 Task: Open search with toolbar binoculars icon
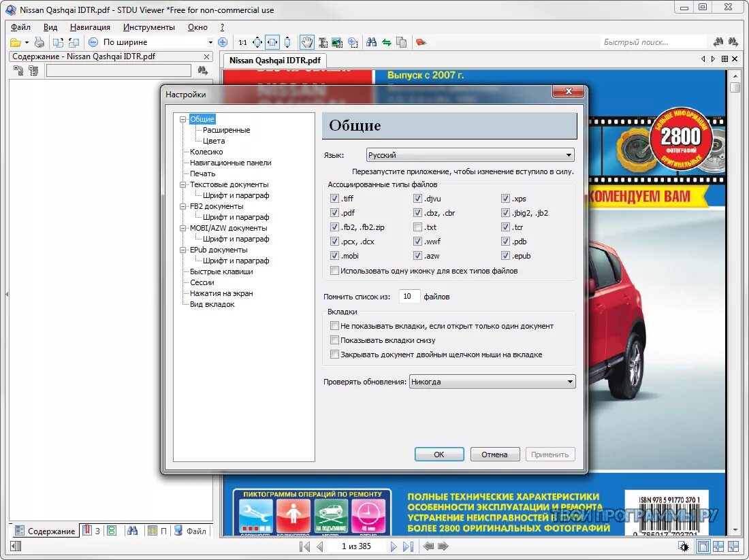coord(372,42)
